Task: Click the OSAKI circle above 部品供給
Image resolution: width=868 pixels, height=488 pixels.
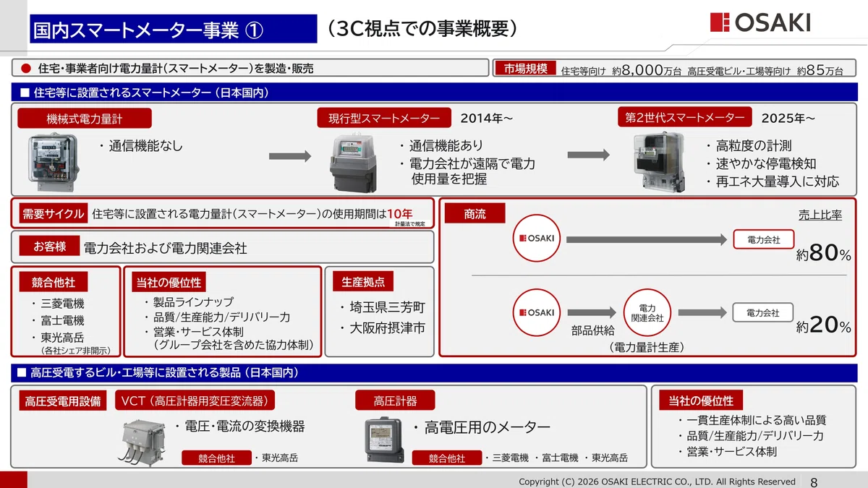Action: coord(537,312)
